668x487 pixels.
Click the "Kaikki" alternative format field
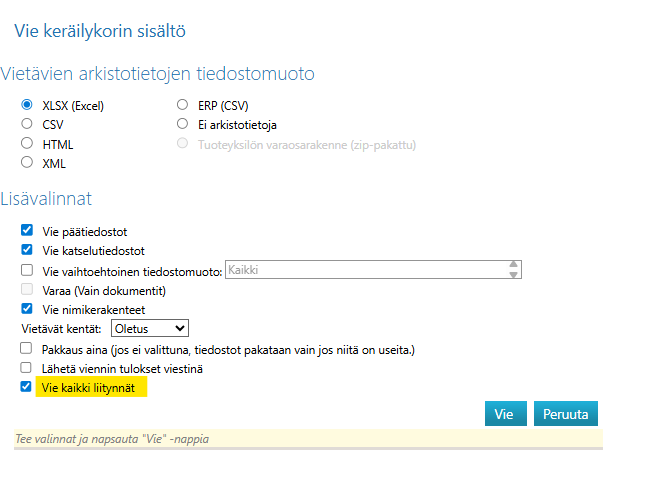point(365,270)
